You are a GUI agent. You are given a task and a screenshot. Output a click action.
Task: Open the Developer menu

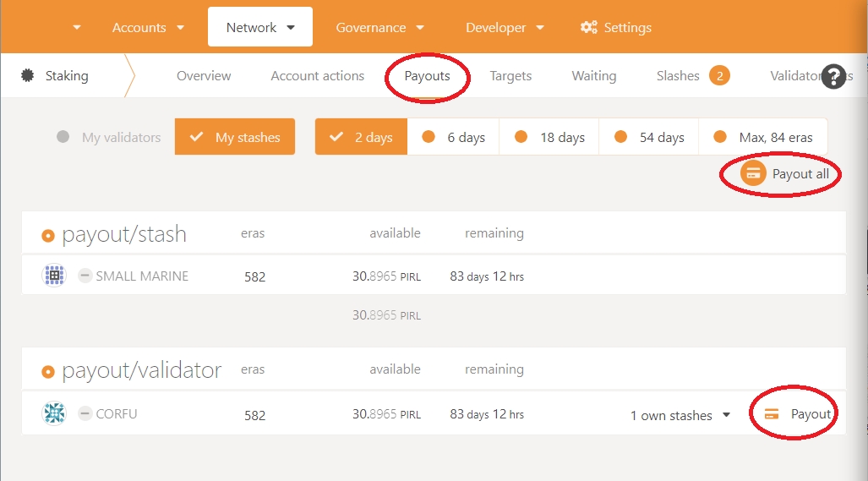(505, 27)
